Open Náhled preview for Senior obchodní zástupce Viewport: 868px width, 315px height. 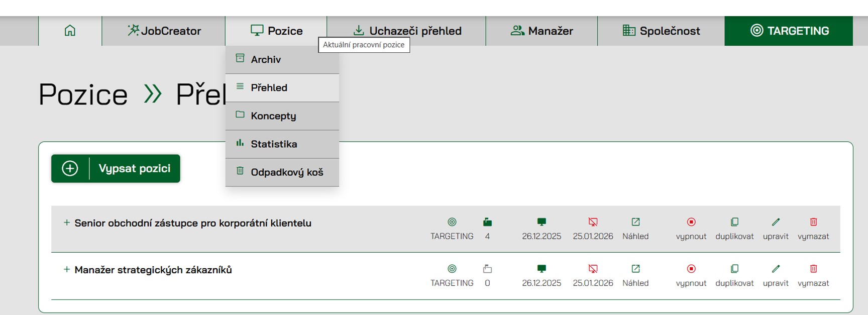click(x=635, y=222)
